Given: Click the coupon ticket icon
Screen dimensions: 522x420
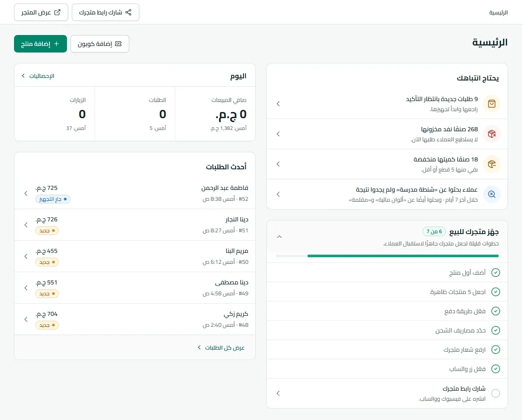Looking at the screenshot, I should pyautogui.click(x=118, y=44).
